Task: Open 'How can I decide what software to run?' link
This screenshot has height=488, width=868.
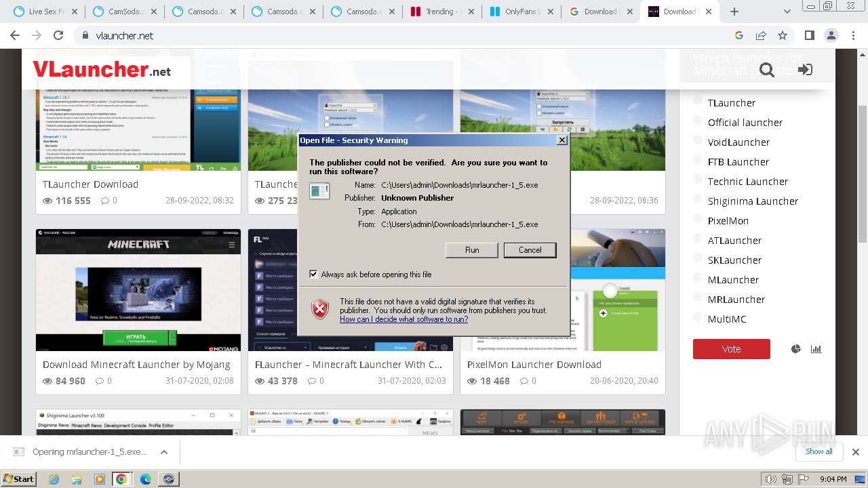Action: pos(403,319)
